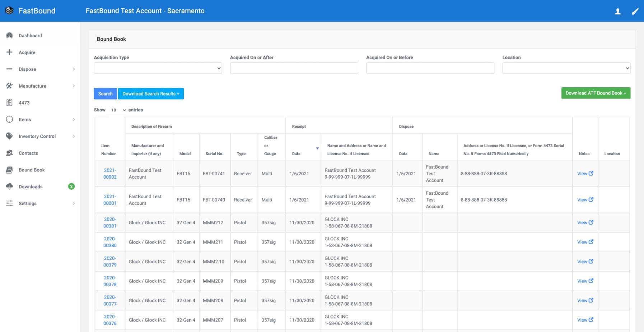
Task: Open Downloads from the sidebar
Action: [x=31, y=186]
